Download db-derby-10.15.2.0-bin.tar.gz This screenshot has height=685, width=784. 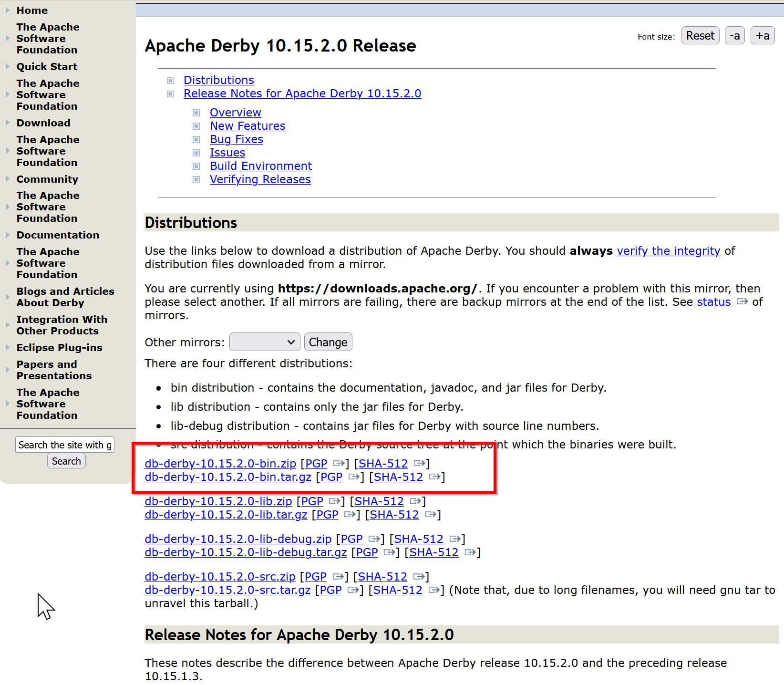point(228,477)
